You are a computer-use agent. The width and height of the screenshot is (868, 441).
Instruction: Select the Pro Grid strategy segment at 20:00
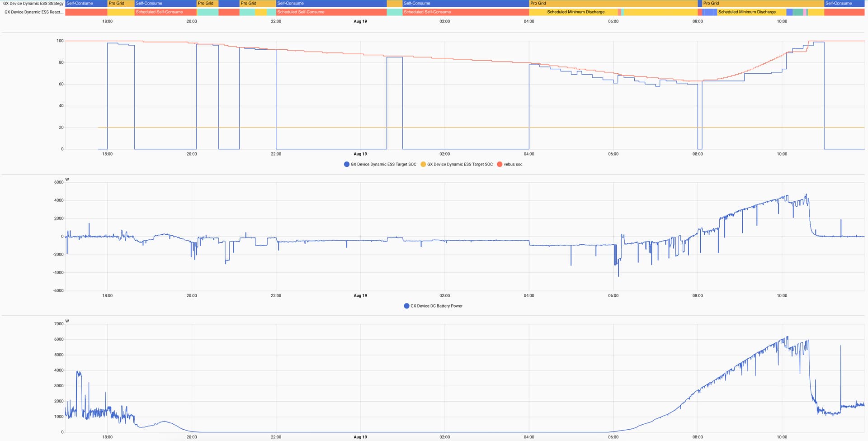[208, 3]
